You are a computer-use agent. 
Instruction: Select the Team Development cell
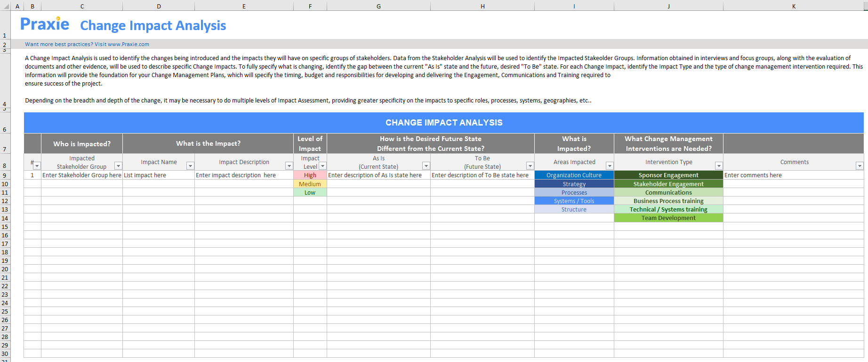[668, 218]
